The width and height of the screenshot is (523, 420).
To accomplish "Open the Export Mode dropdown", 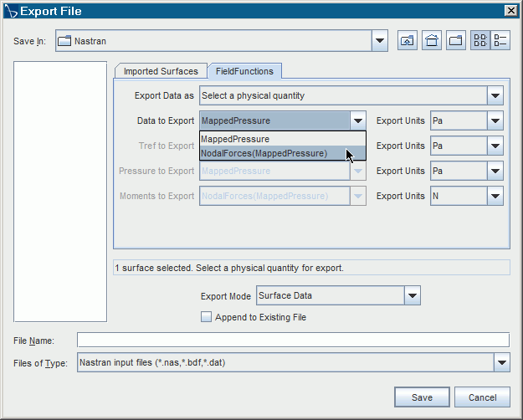I will click(412, 295).
